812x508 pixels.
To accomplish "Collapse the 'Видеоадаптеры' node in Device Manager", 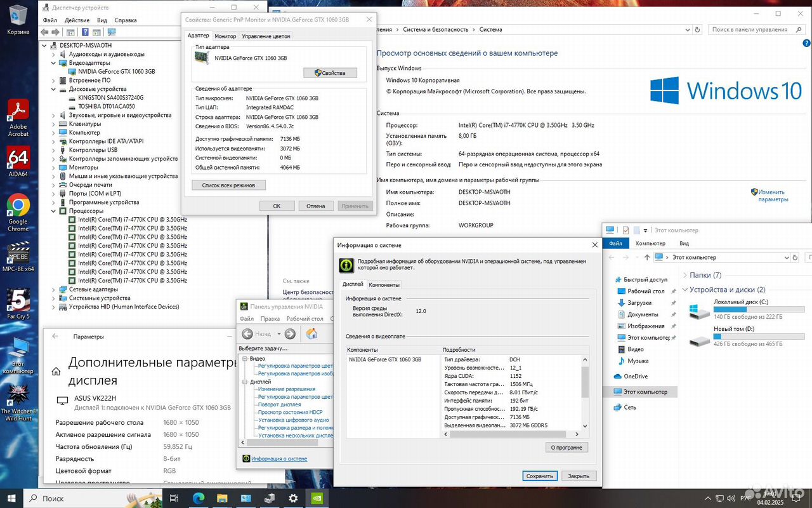I will [x=54, y=63].
